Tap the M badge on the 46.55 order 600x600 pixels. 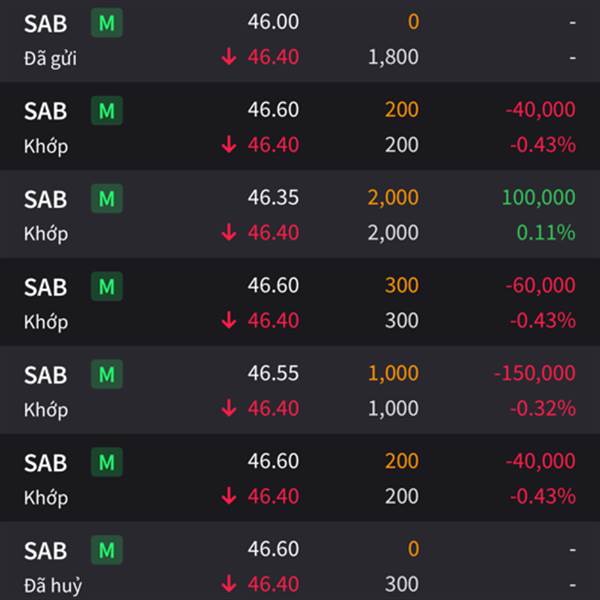point(107,374)
